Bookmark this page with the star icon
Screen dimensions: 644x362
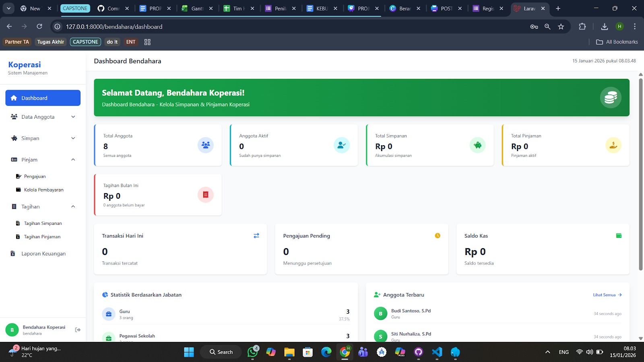pyautogui.click(x=561, y=27)
